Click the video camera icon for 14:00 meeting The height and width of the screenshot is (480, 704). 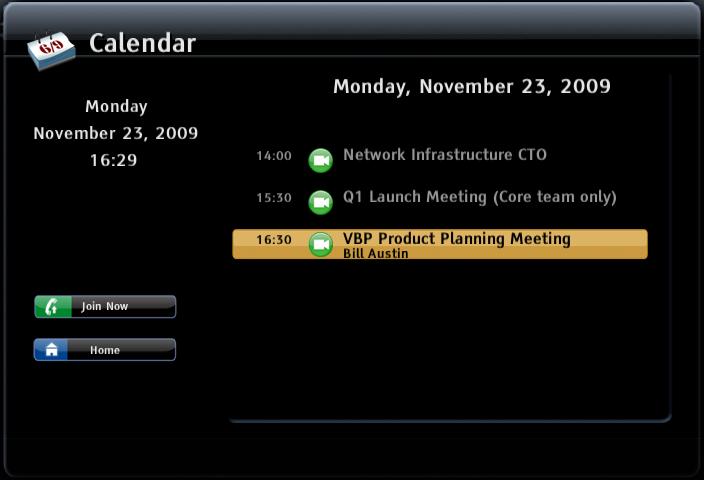pyautogui.click(x=321, y=160)
